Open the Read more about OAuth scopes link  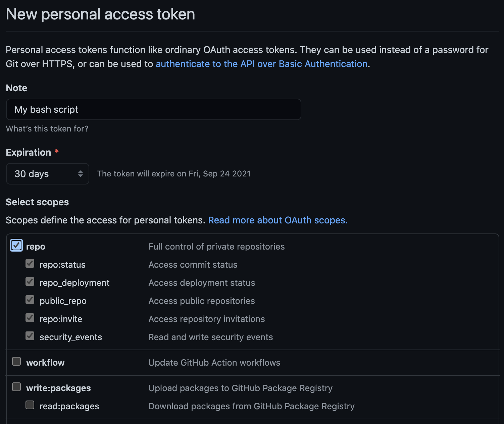click(278, 220)
